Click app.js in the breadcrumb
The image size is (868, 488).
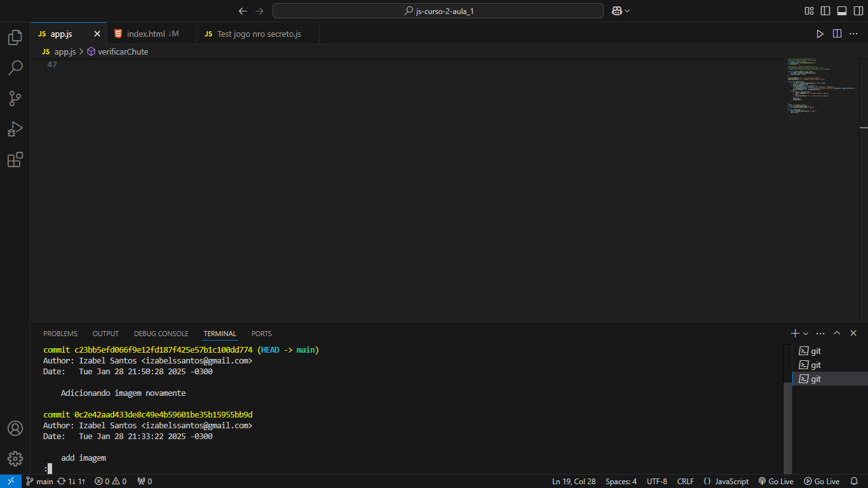(x=65, y=51)
